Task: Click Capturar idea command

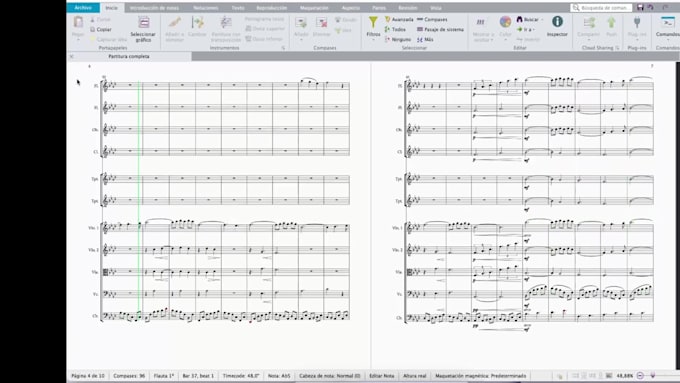Action: point(108,39)
